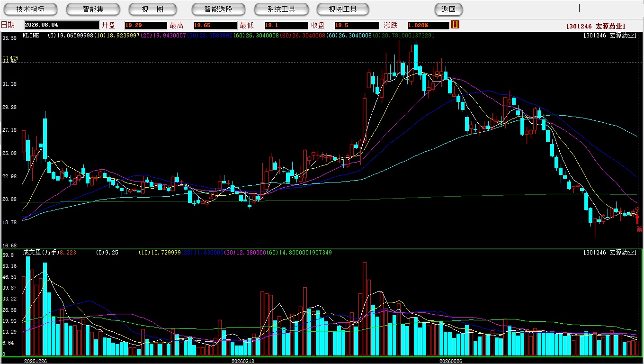Click the [301246 宏源药业] volume panel label
This screenshot has height=364, width=644.
[x=610, y=253]
